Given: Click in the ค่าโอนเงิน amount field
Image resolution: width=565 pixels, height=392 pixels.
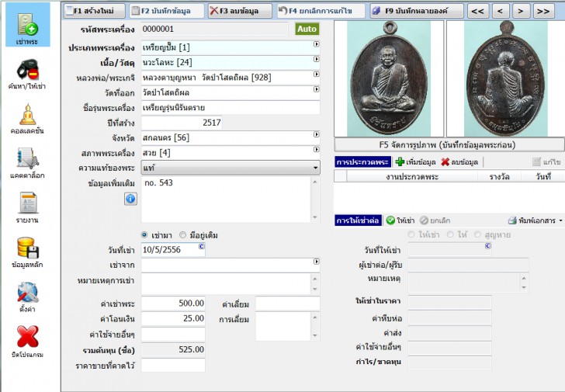Looking at the screenshot, I should tap(173, 318).
